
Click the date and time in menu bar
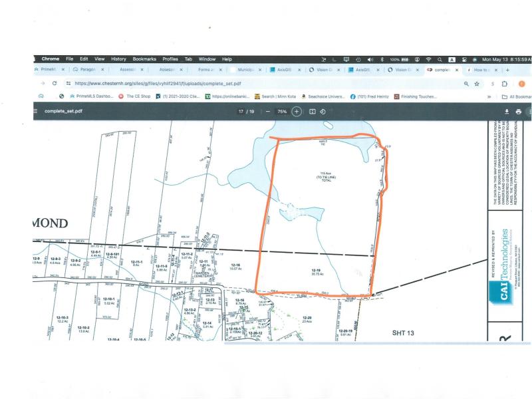click(507, 59)
